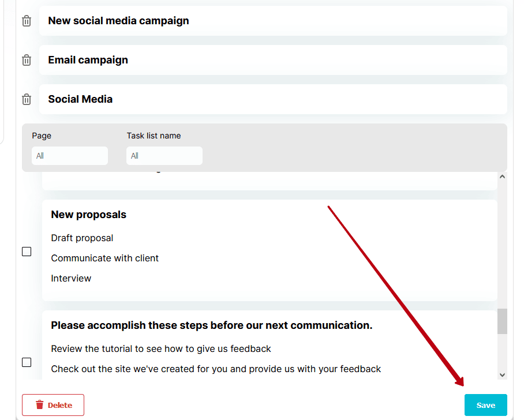Select the Social Media row

point(273,99)
